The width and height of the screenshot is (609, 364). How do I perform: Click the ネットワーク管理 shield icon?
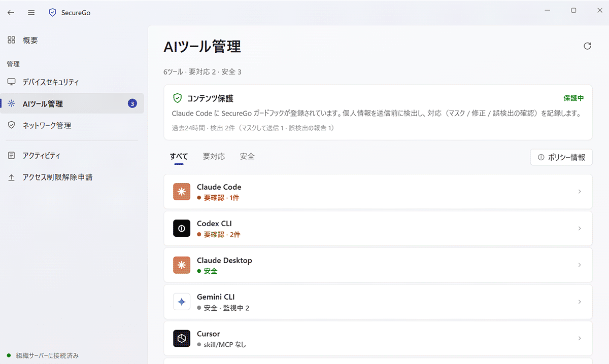(11, 125)
